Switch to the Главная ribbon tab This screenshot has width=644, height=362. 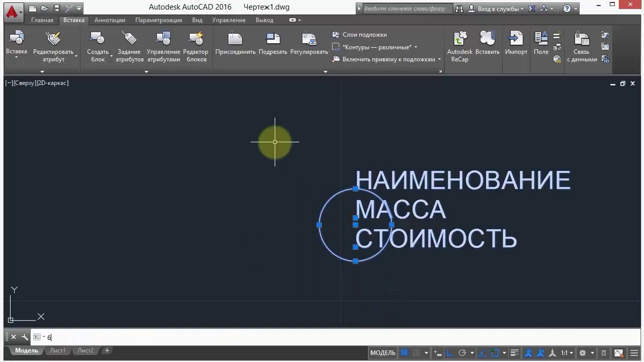click(42, 20)
